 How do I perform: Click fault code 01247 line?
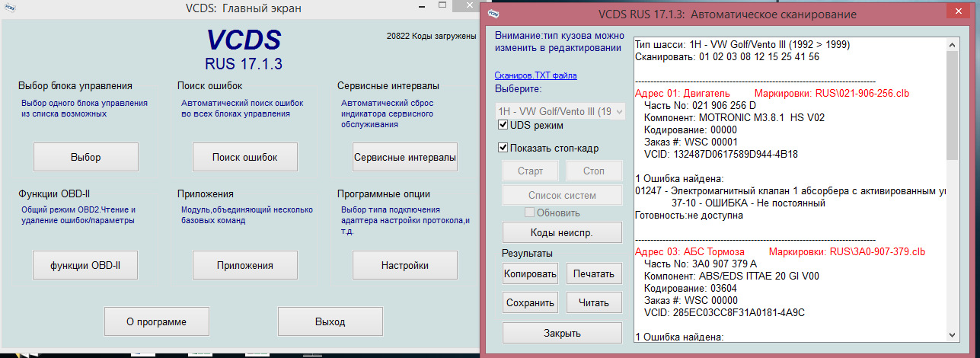790,191
